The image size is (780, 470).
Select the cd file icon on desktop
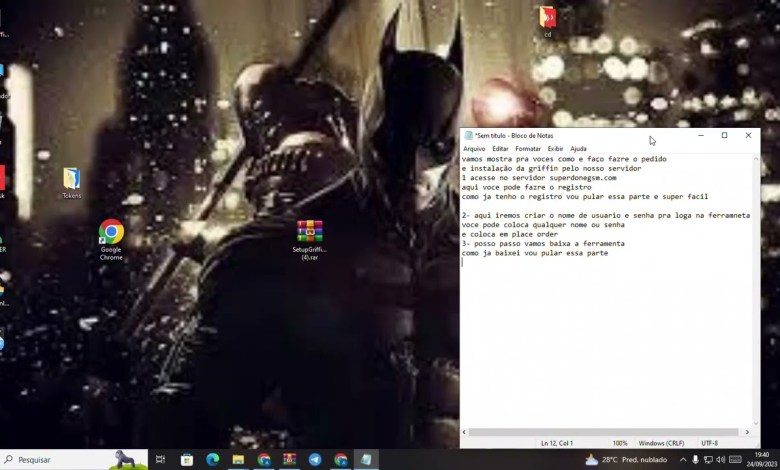point(548,18)
